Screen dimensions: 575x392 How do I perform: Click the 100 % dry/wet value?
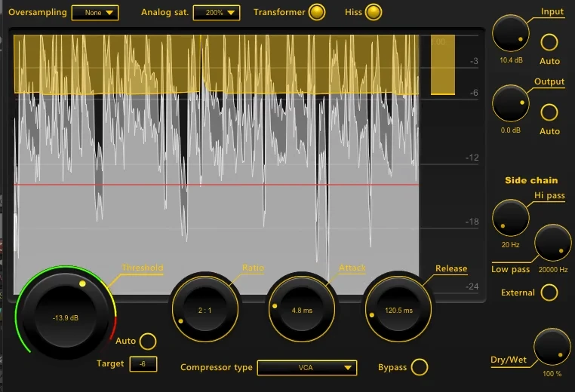point(552,374)
